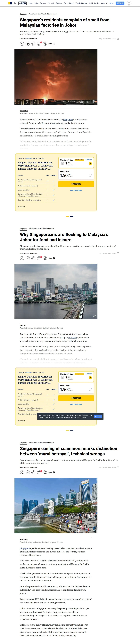140x644 pixels.
Task: Open the fire explosion article image
Action: coord(56,77)
